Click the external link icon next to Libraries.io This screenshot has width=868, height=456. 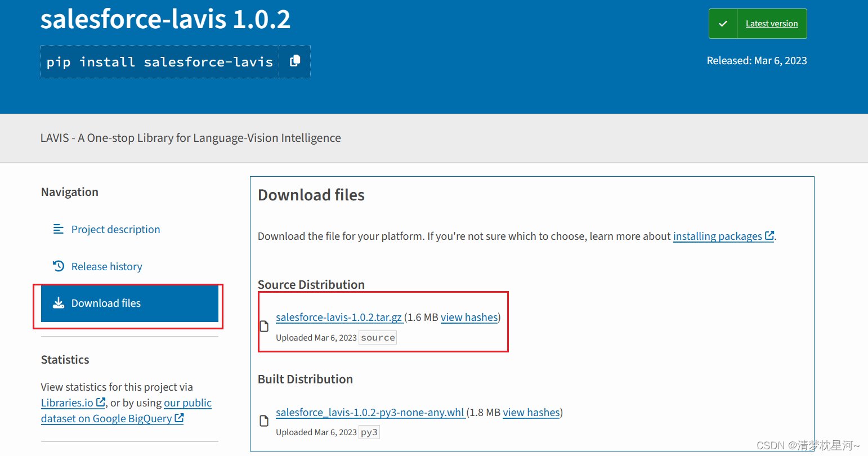coord(101,402)
